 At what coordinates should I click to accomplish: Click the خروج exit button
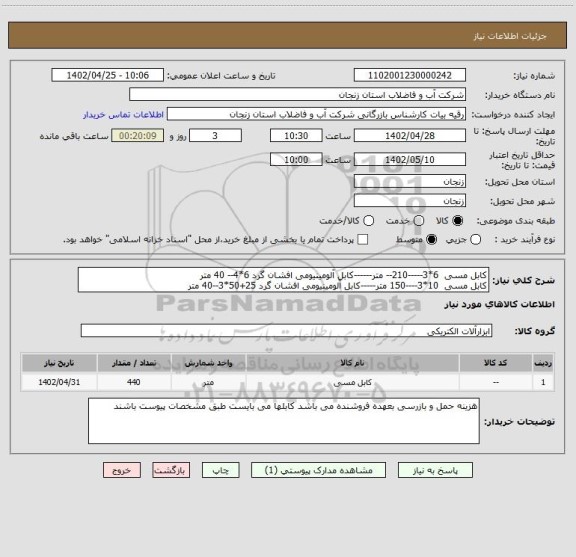[122, 470]
